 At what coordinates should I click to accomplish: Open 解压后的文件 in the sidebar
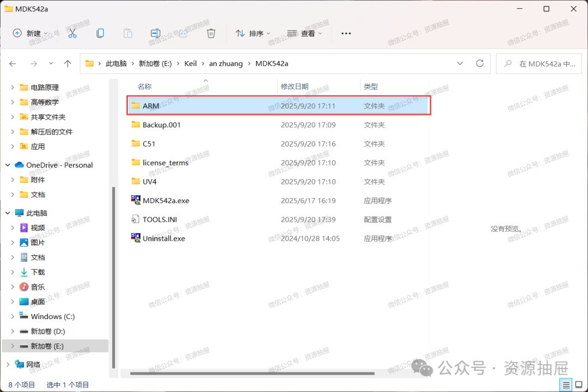coord(51,132)
